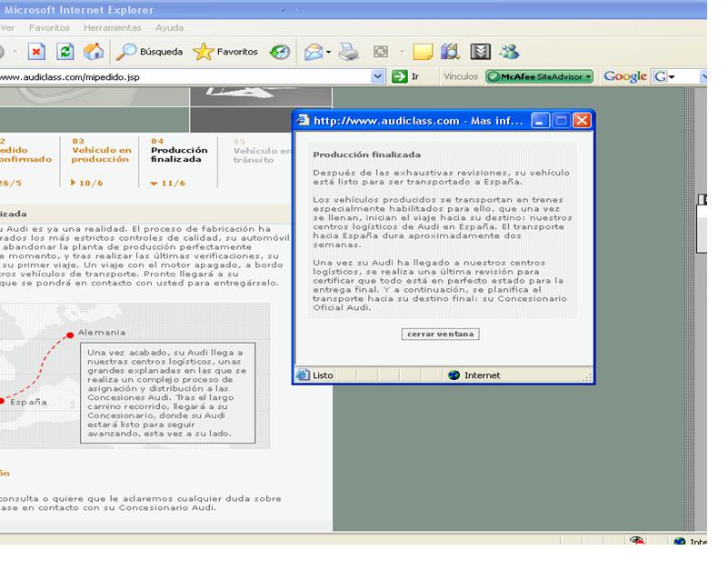The image size is (728, 580).
Task: Click the Internet zone globe in popup
Action: tap(454, 375)
